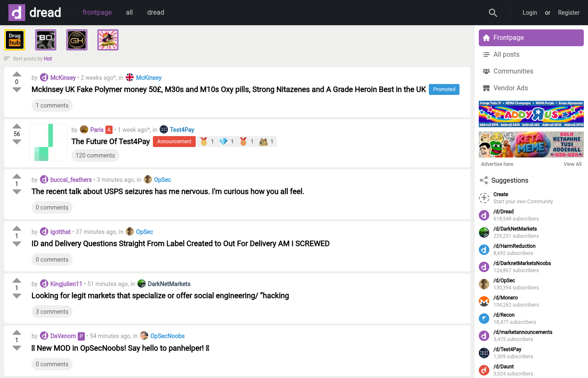Click the Announcement tag
Viewport: 588px width, 378px height.
174,142
